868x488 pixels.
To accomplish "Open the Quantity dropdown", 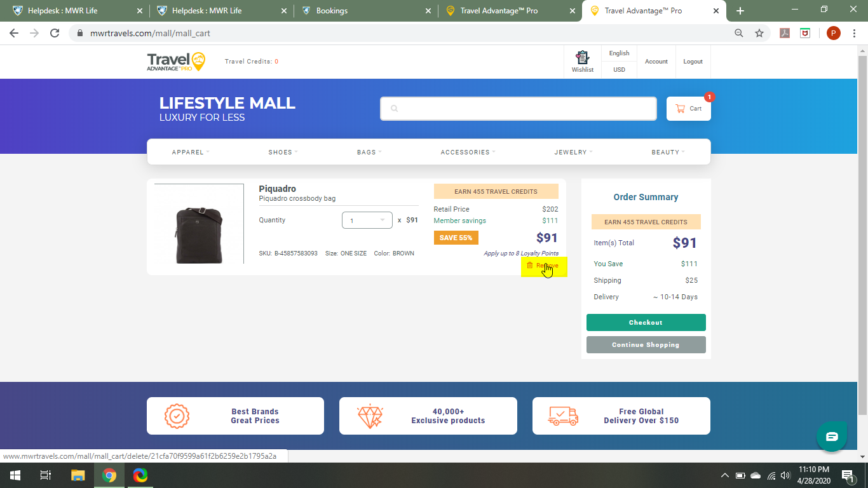I will [x=367, y=220].
